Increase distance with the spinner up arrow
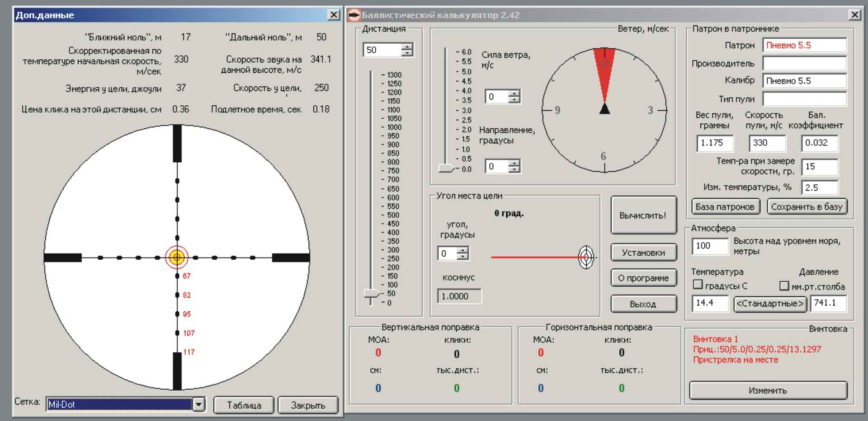The width and height of the screenshot is (868, 421). coord(407,47)
